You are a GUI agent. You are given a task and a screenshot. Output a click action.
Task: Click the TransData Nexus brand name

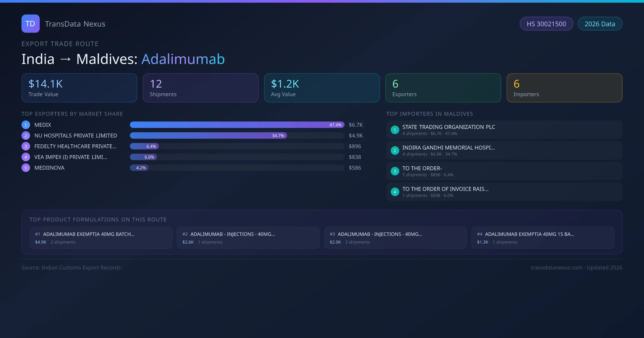click(75, 24)
